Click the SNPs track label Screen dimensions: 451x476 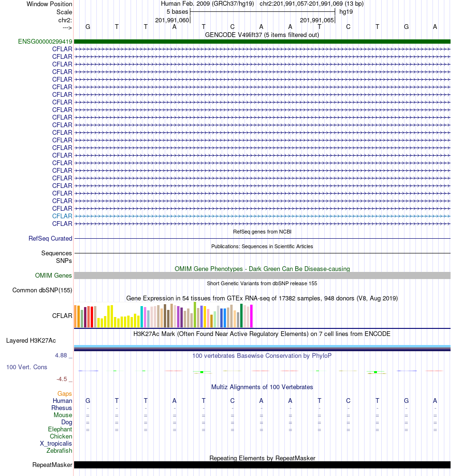64,261
